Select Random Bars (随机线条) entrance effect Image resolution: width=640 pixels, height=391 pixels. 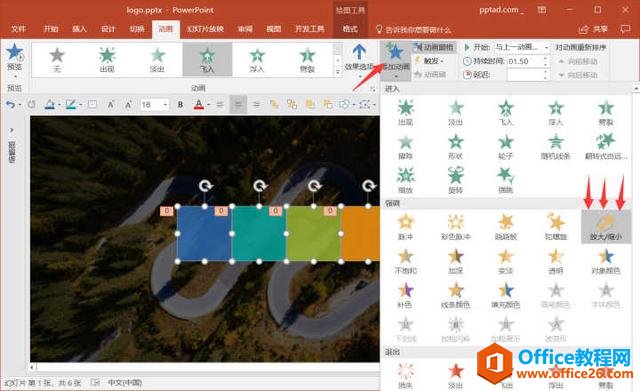pos(556,147)
